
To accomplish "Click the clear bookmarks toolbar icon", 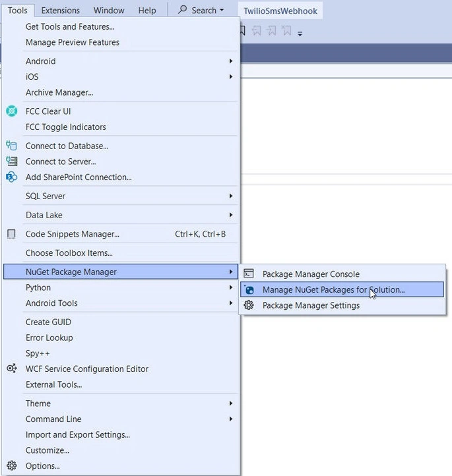I will tap(286, 31).
